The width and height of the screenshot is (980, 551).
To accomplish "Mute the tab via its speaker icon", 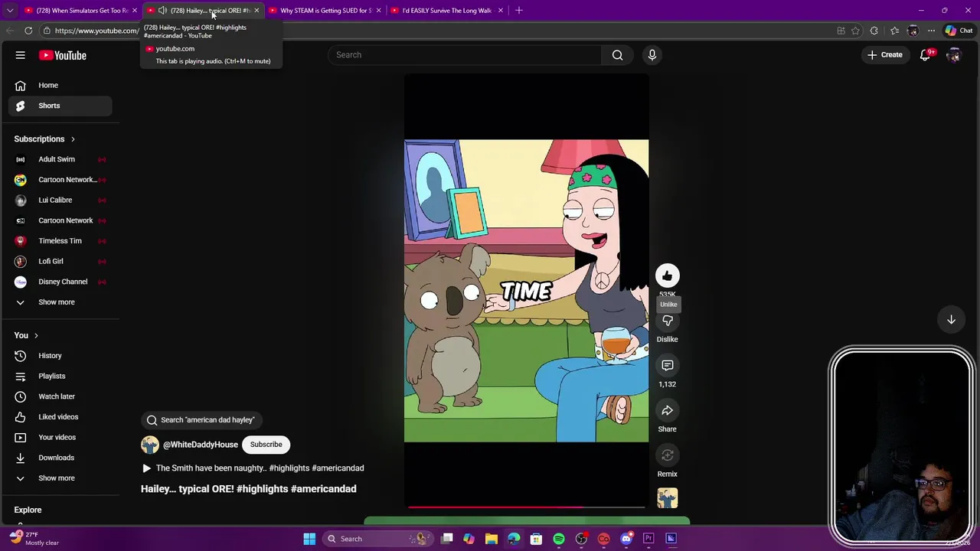I will pos(162,11).
